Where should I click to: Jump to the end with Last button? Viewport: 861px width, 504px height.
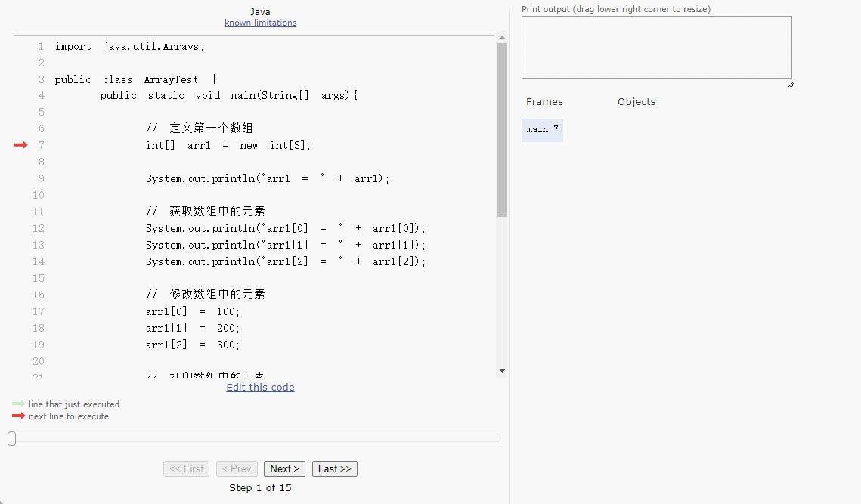(x=334, y=469)
